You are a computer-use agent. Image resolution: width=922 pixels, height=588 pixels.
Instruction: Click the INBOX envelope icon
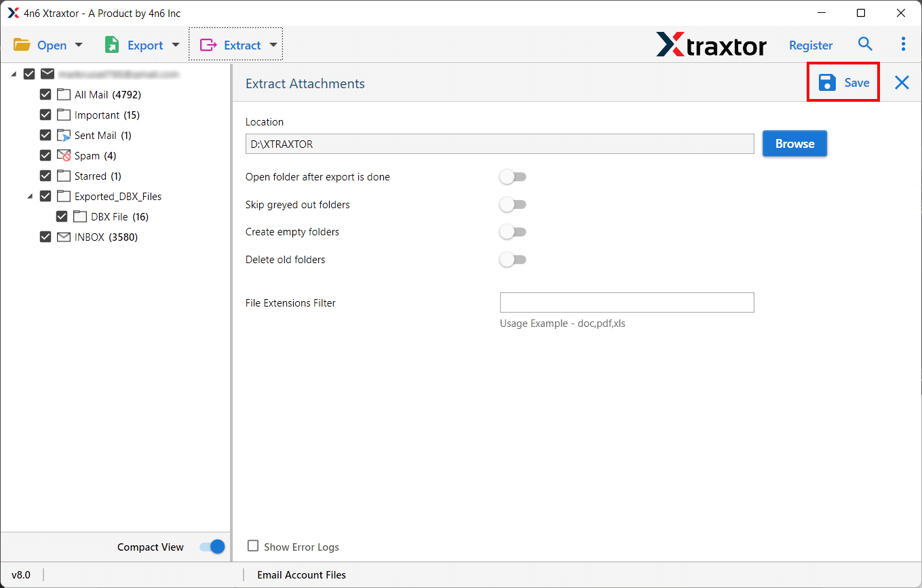(x=64, y=237)
